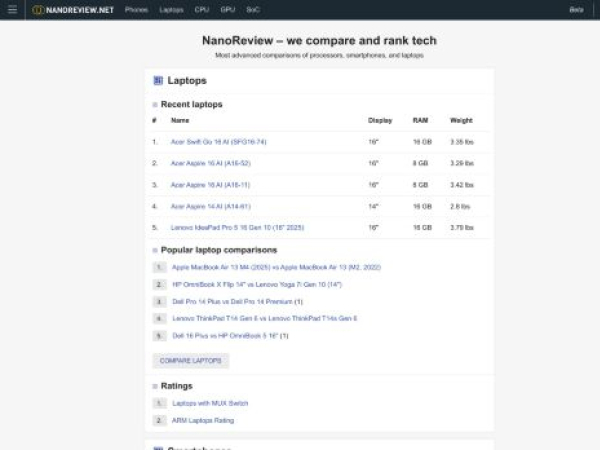Click the Name column header

pyautogui.click(x=180, y=120)
